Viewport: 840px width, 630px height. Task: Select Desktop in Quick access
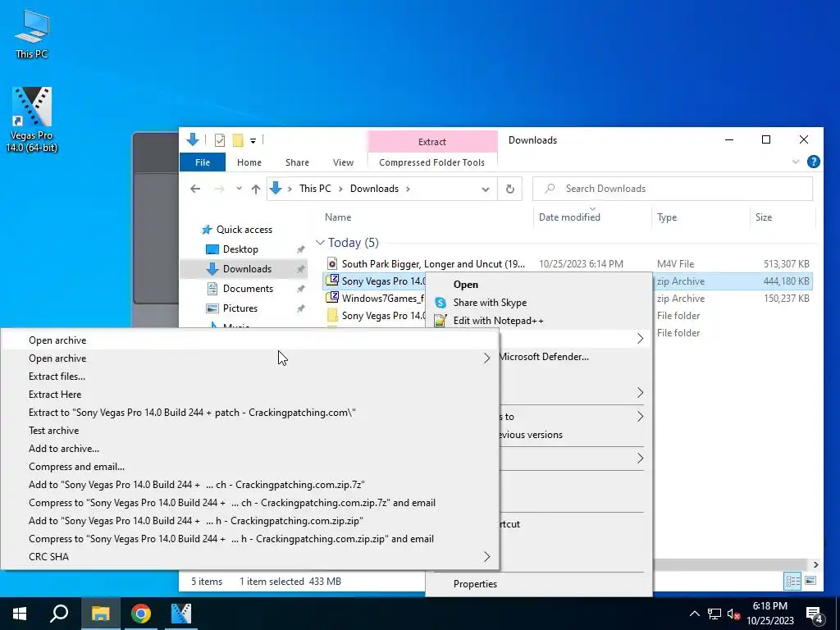click(x=240, y=249)
